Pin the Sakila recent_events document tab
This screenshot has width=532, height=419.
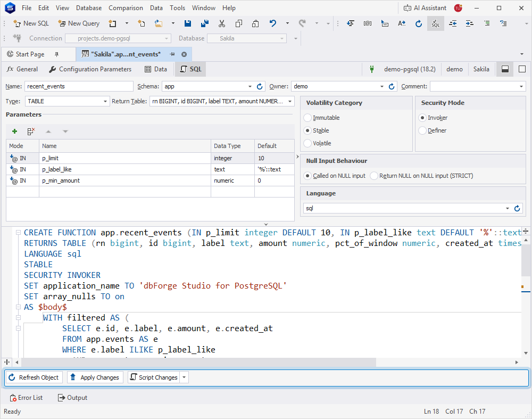172,54
